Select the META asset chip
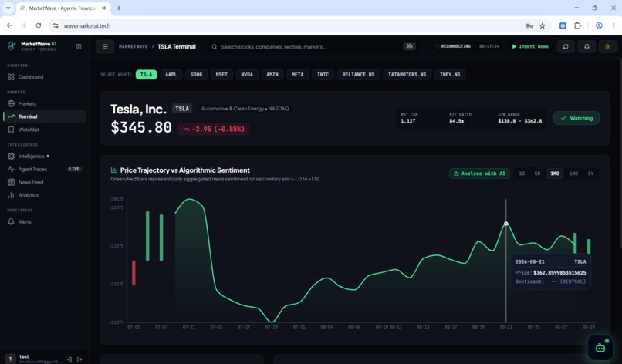622x364 pixels. coord(298,75)
